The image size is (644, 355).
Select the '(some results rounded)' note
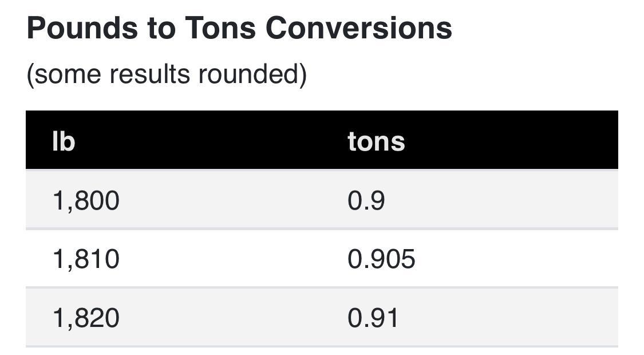[x=167, y=74]
